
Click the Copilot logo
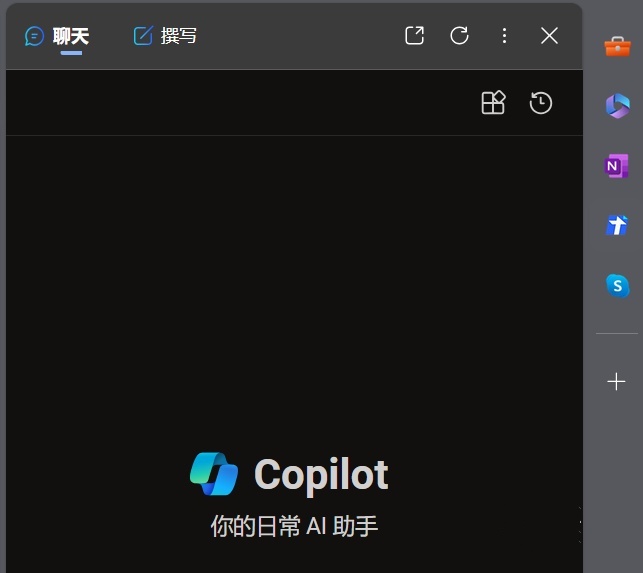click(214, 474)
